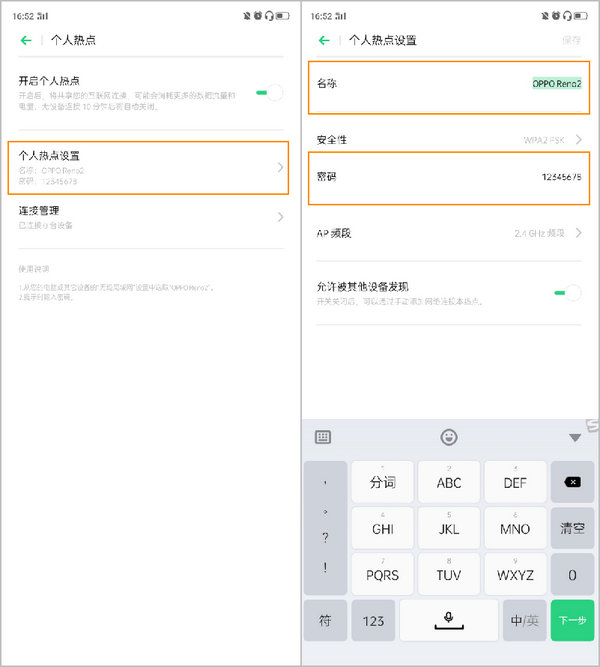Toggle the 开启个人热点 switch
This screenshot has width=600, height=667.
[x=267, y=92]
